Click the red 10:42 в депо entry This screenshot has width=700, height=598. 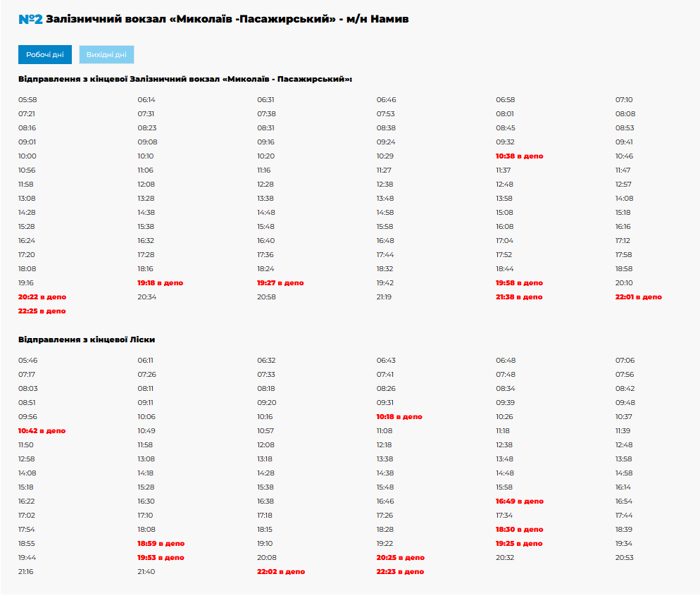tap(42, 431)
